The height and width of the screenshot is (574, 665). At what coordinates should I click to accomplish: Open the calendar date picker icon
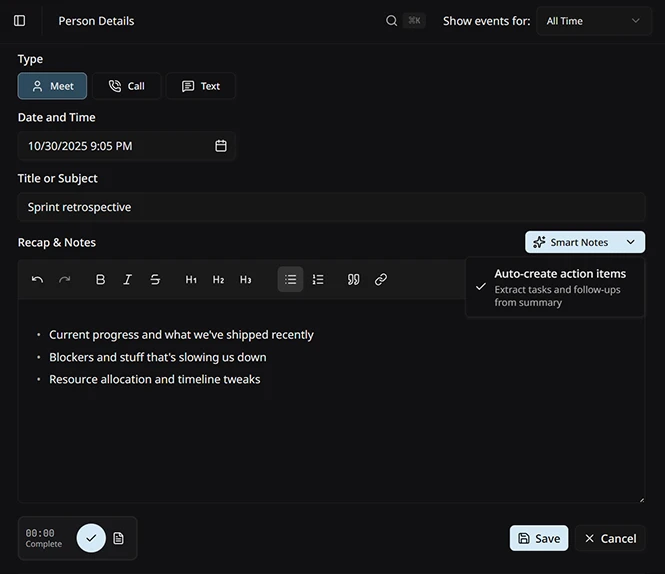coord(221,146)
